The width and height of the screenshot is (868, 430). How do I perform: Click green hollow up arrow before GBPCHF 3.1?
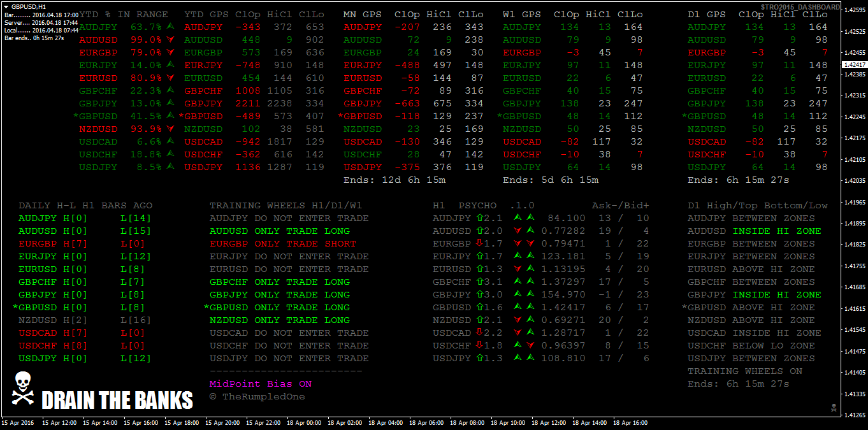[x=479, y=282]
